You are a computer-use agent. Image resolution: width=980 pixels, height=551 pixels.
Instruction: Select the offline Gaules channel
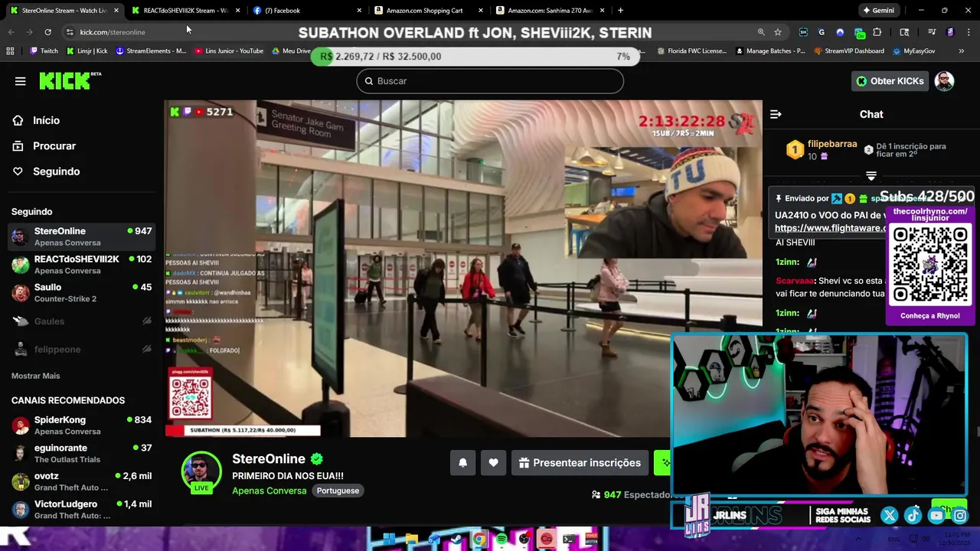81,321
